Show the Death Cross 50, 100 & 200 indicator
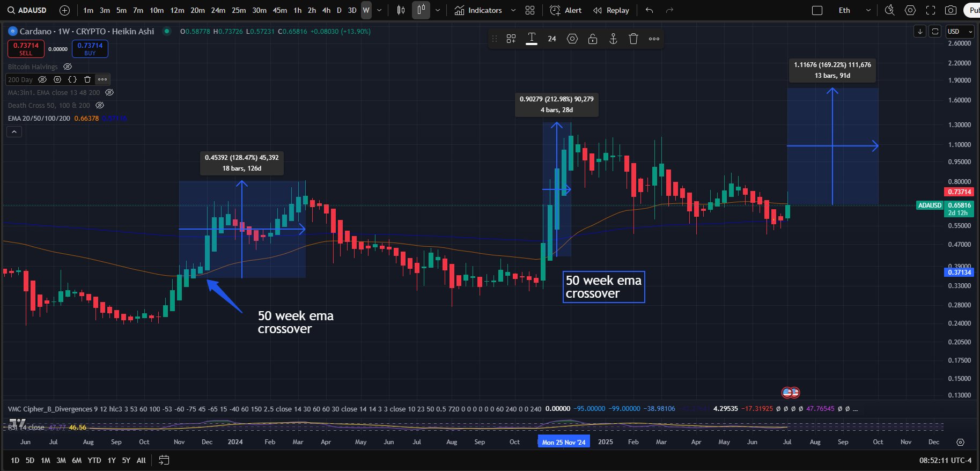 pos(100,106)
